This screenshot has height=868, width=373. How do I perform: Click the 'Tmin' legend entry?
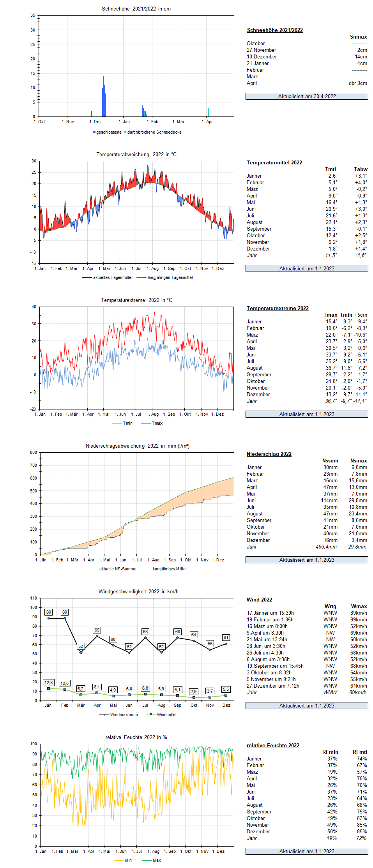point(122,423)
